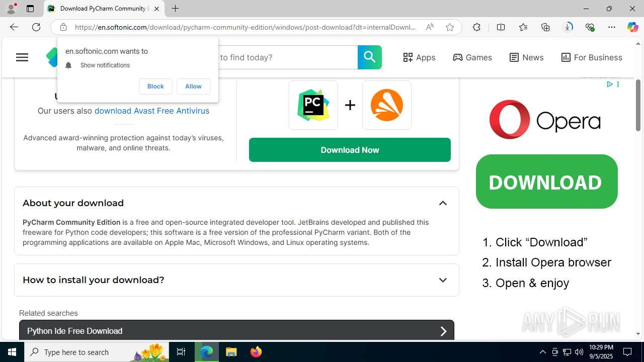Image resolution: width=644 pixels, height=362 pixels.
Task: Open Games menu in Softonic header
Action: (x=472, y=57)
